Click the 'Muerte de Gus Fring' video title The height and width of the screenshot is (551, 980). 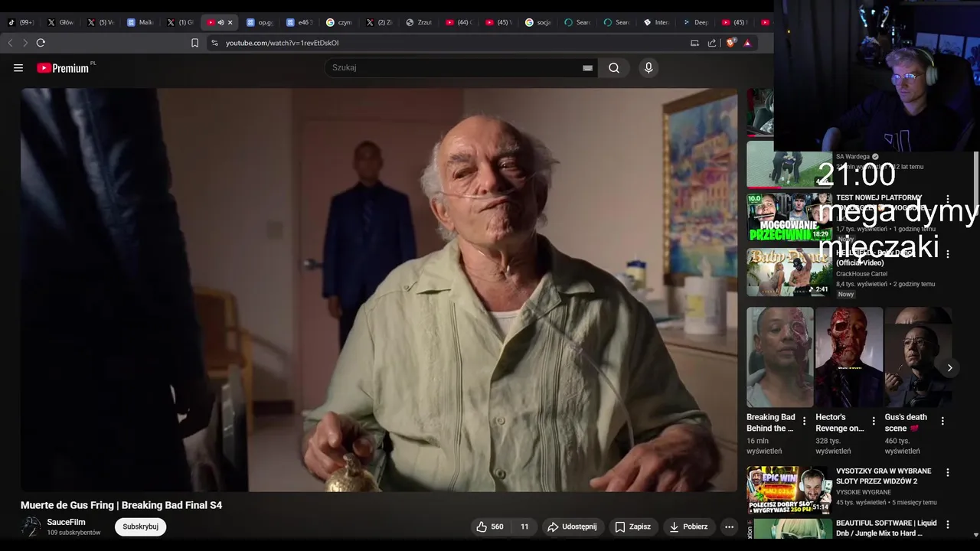click(x=121, y=505)
